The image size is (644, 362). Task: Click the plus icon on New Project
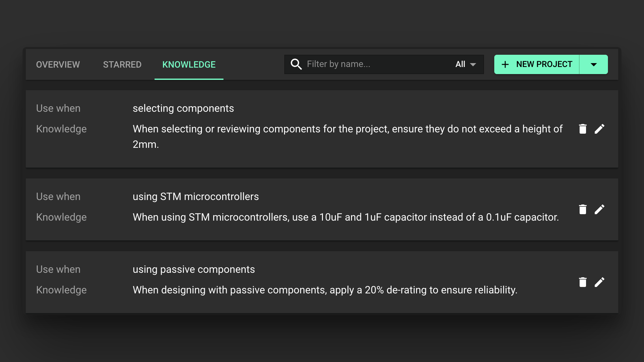[505, 64]
